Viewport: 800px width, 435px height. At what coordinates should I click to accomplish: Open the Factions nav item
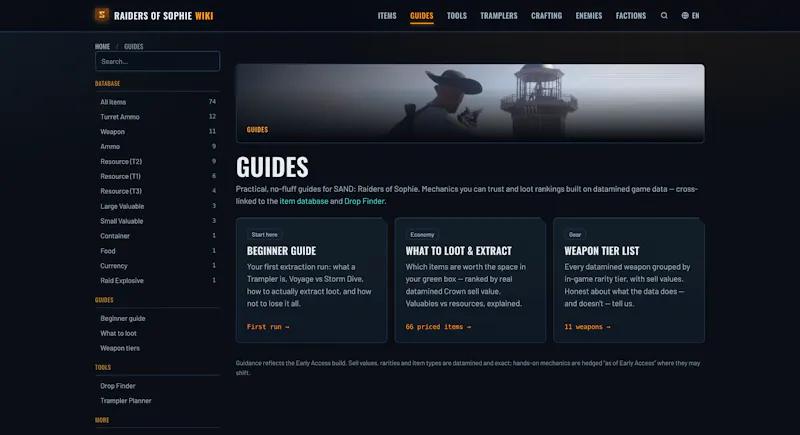(x=631, y=16)
